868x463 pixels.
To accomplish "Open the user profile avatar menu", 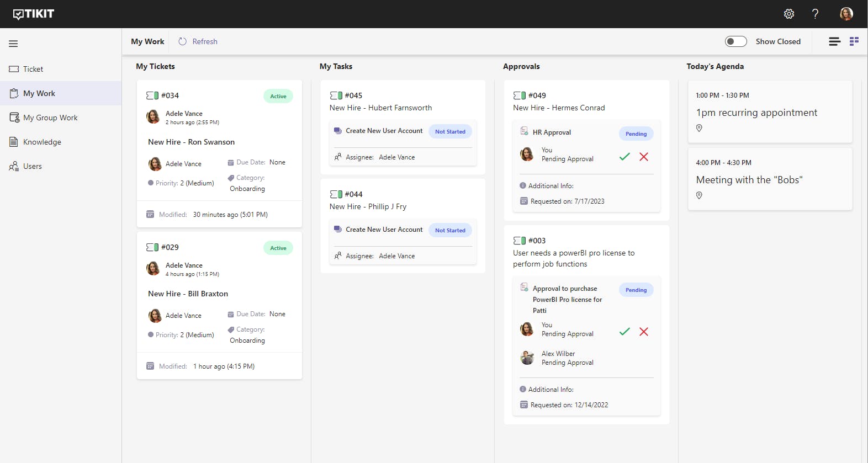I will pos(846,14).
